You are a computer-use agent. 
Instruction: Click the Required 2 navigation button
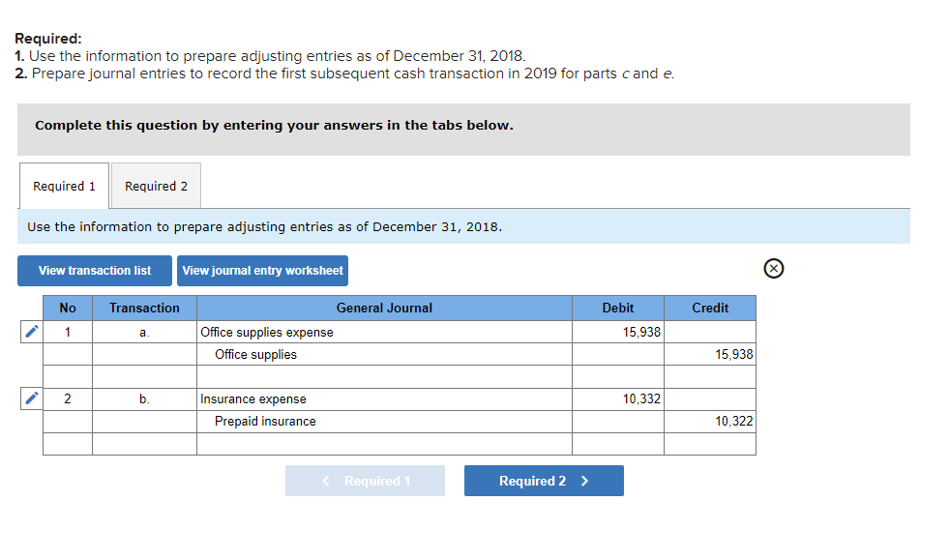click(x=544, y=481)
